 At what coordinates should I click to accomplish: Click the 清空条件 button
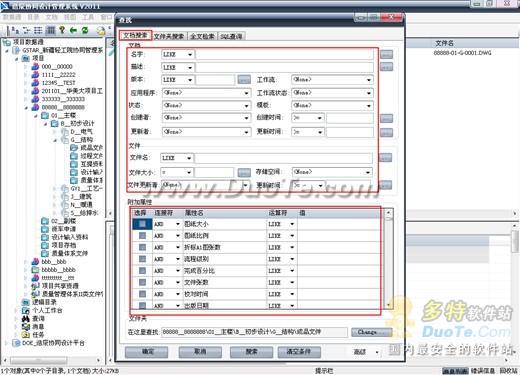299,352
